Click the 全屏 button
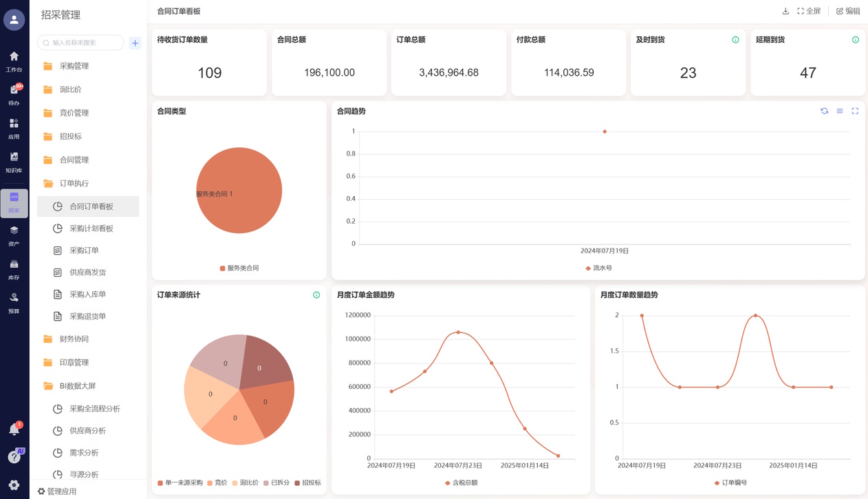Screen dimensions: 868x499 809,11
